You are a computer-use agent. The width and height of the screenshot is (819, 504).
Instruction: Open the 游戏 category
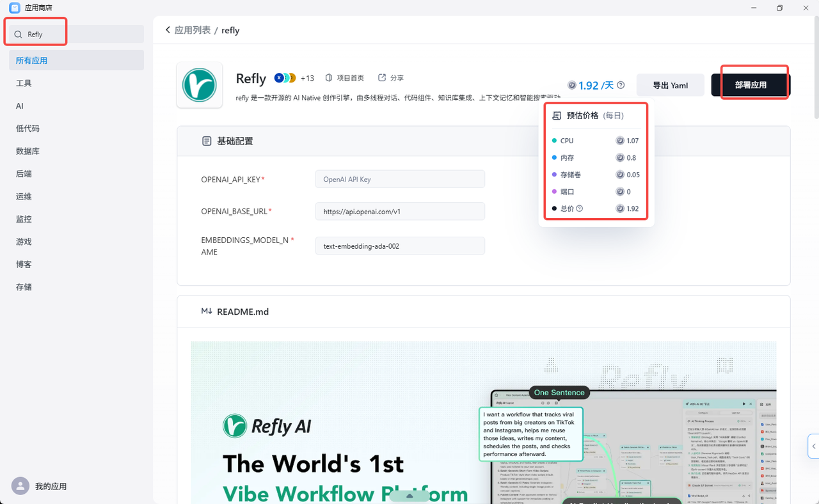76,242
